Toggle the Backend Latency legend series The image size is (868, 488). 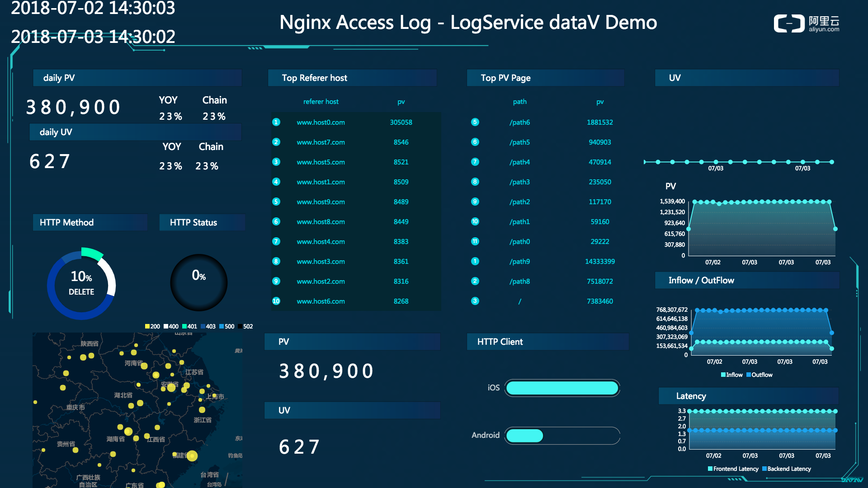[x=787, y=469]
